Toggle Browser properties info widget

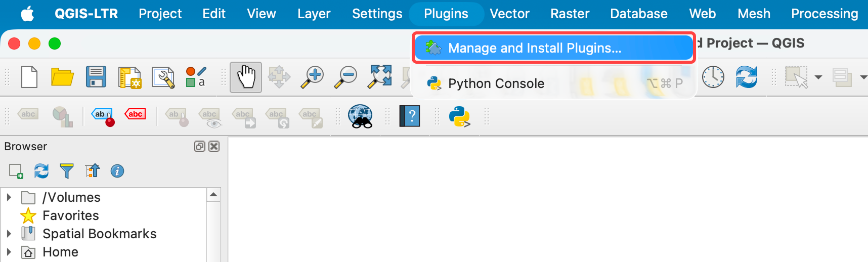[117, 171]
